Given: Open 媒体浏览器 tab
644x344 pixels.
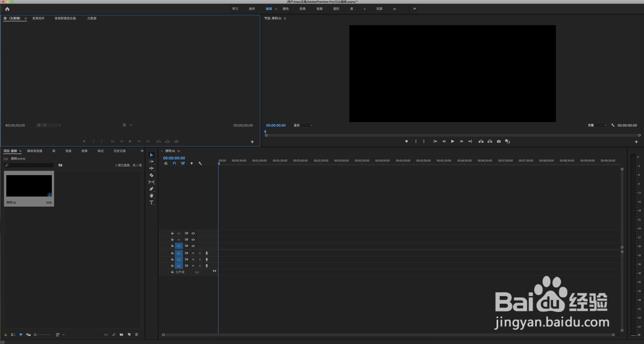Looking at the screenshot, I should tap(35, 151).
